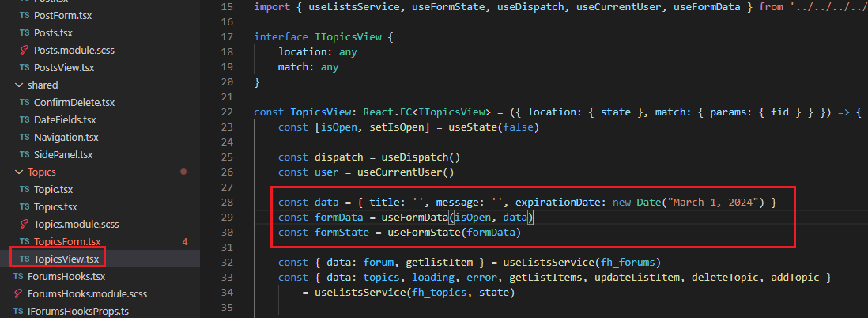Click line number 22 in the gutter

pos(227,112)
